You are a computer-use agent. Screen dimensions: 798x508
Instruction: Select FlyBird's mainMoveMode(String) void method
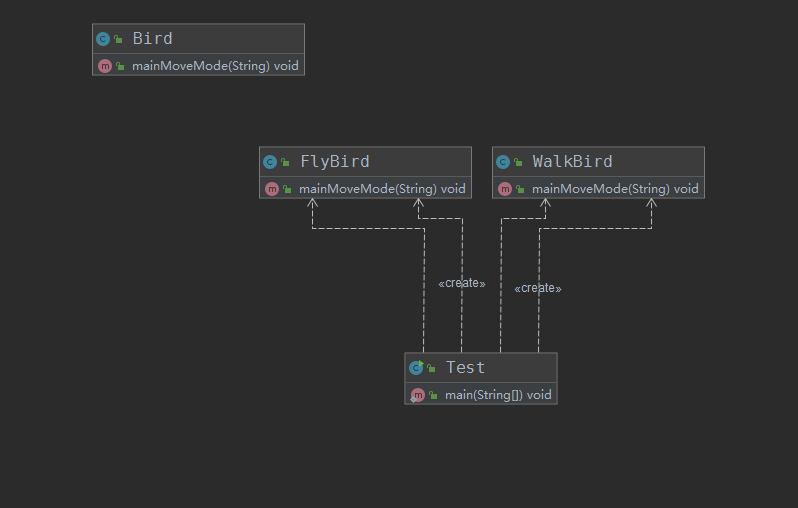tap(382, 189)
